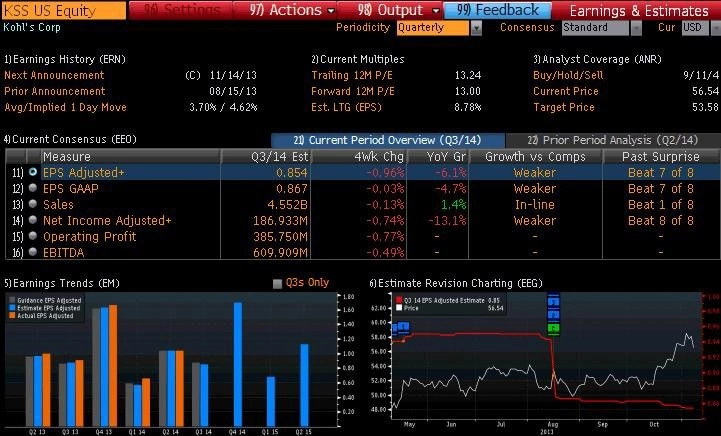Open the Cur USD currency selector
Image resolution: width=721 pixels, height=436 pixels.
pyautogui.click(x=695, y=28)
